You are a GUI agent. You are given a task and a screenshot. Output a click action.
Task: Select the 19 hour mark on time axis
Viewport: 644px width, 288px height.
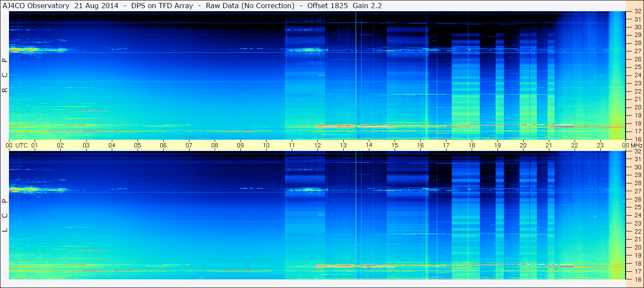pyautogui.click(x=497, y=146)
